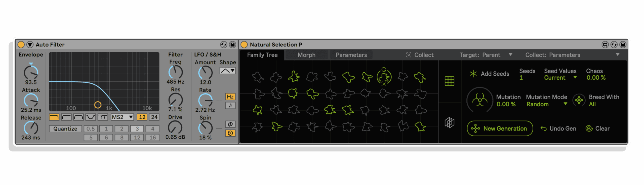644x185 pixels.
Task: Click the New Generation button
Action: pos(500,129)
